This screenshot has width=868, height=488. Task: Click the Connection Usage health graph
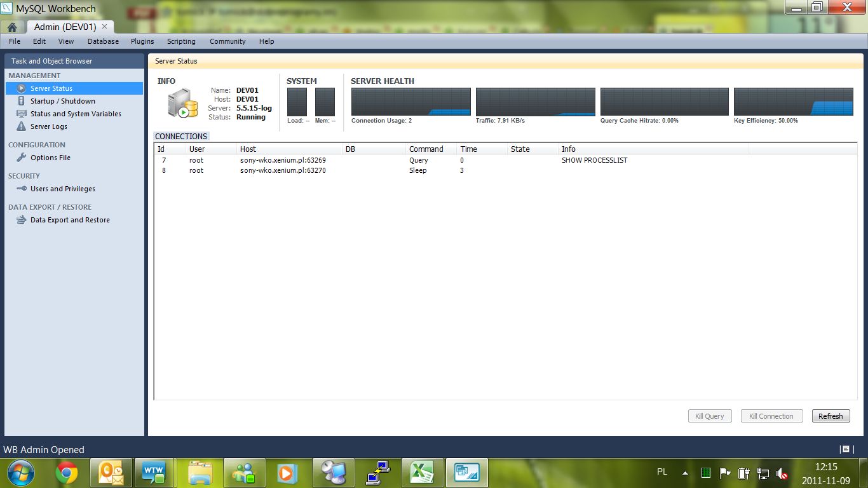coord(411,102)
